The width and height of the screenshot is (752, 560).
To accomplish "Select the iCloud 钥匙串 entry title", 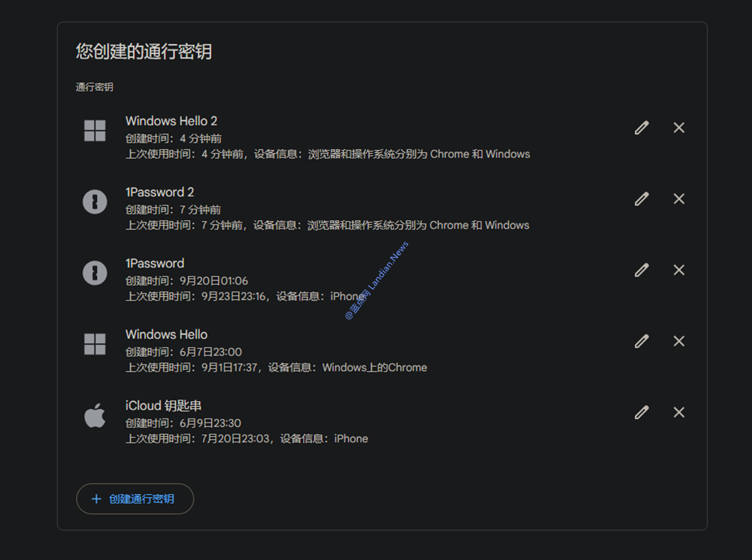I will [164, 406].
